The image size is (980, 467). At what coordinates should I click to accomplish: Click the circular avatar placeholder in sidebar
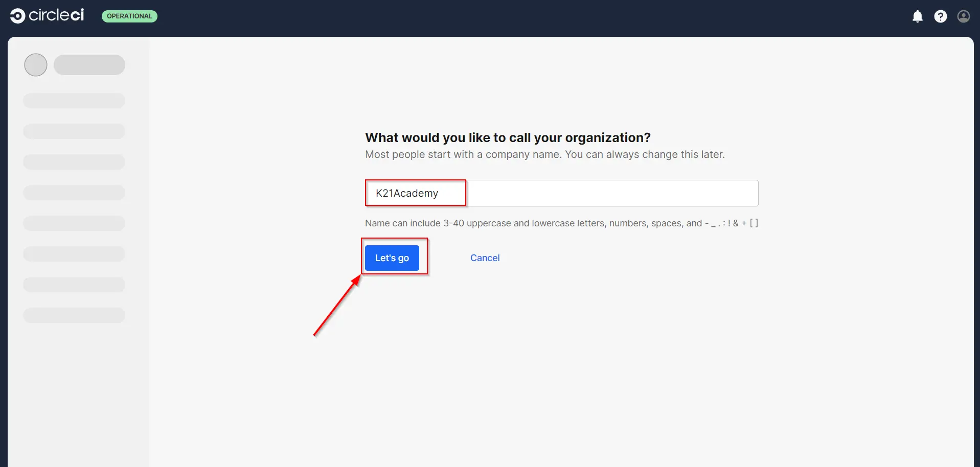pos(36,65)
